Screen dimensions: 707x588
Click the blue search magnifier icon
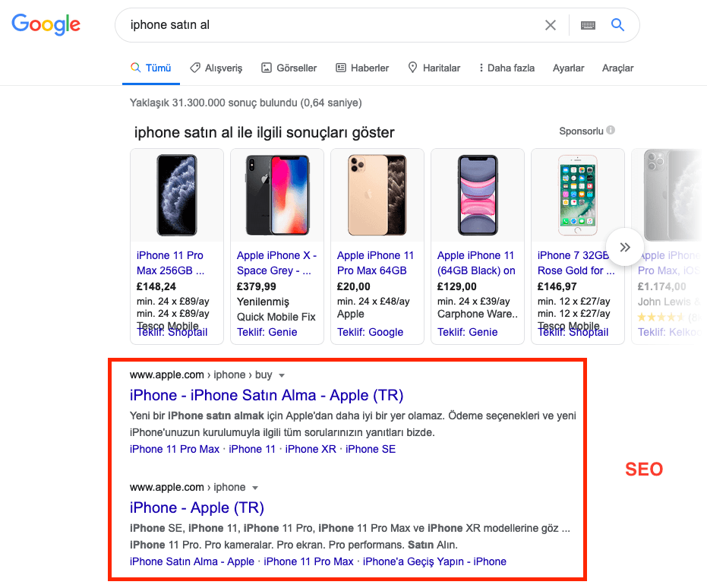(x=617, y=25)
